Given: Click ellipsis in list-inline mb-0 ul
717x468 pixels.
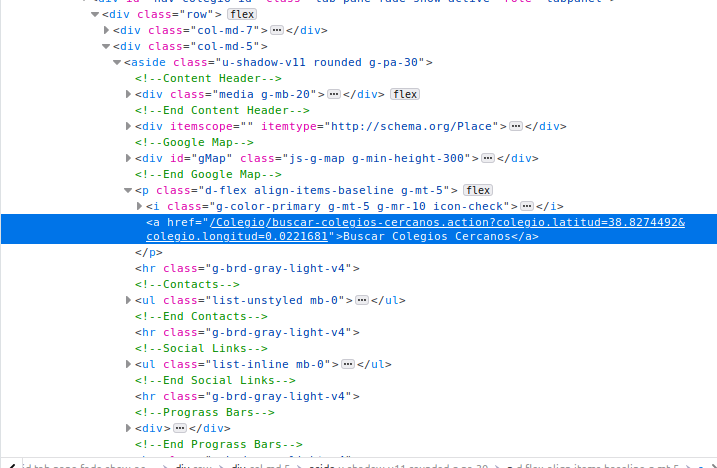Looking at the screenshot, I should [348, 364].
